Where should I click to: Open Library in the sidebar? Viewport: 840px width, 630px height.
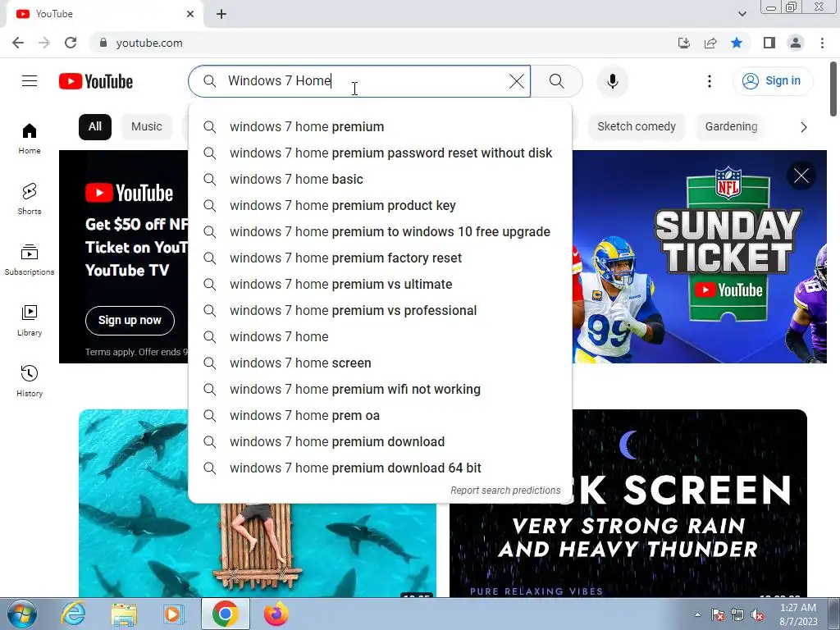coord(30,321)
